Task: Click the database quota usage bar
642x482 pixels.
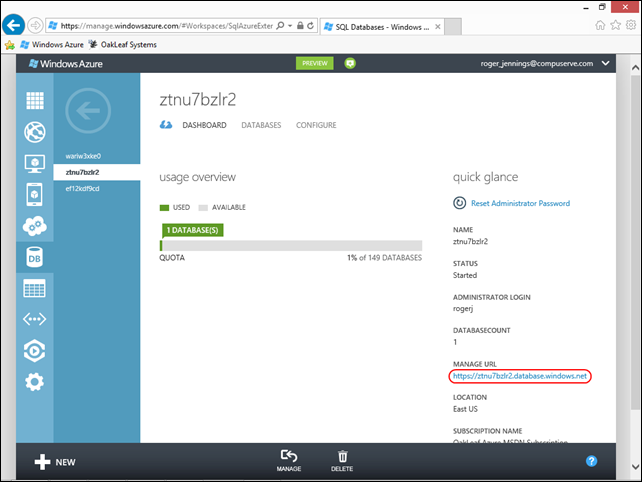Action: 291,245
